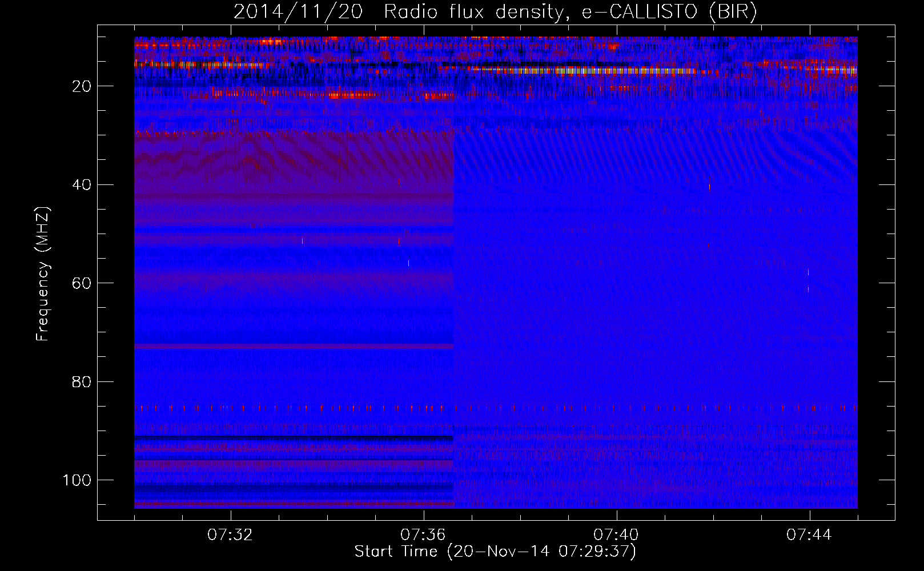Click the 100 frequency tick label
The width and height of the screenshot is (924, 571).
(77, 480)
